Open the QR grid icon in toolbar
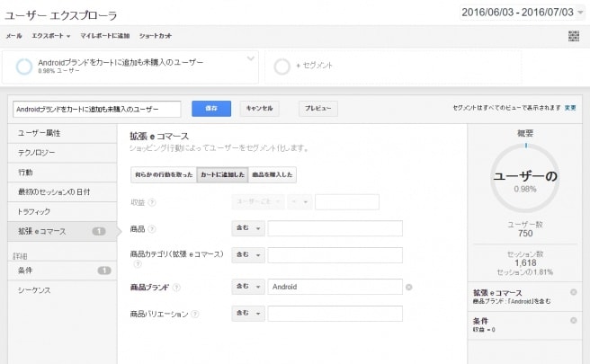Image resolution: width=590 pixels, height=364 pixels. pyautogui.click(x=574, y=36)
